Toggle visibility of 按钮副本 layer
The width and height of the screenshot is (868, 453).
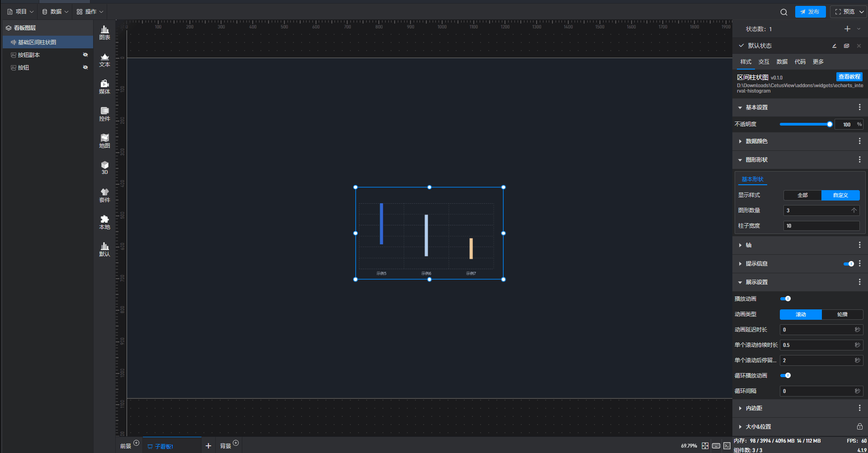coord(85,55)
